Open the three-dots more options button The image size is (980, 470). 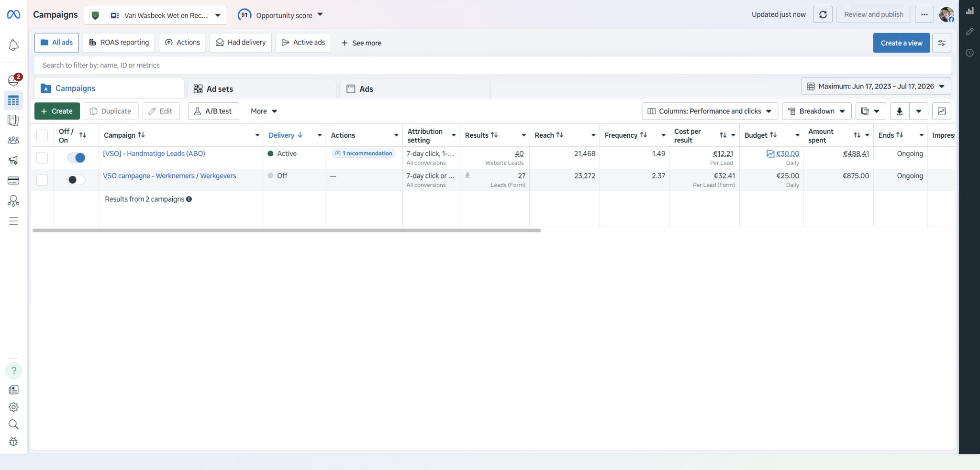point(924,14)
